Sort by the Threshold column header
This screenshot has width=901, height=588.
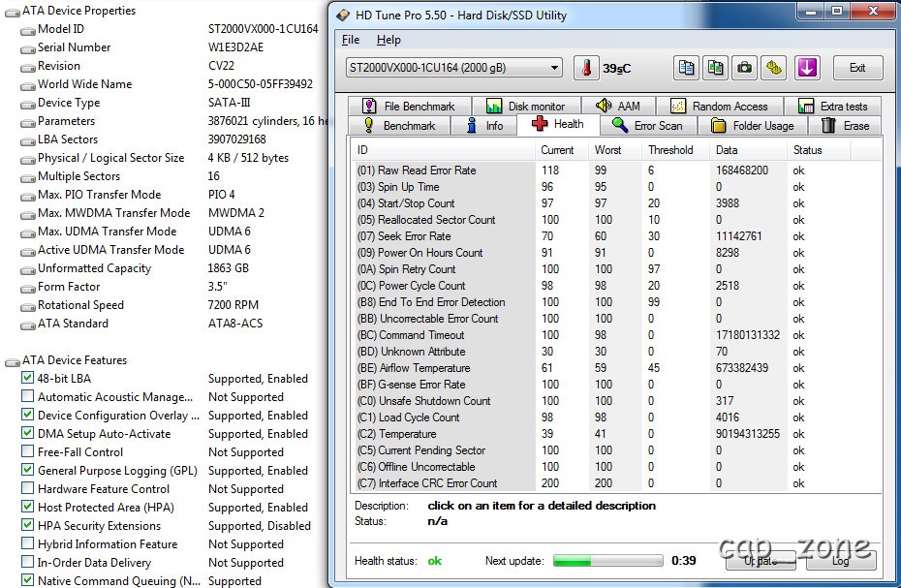pyautogui.click(x=676, y=150)
